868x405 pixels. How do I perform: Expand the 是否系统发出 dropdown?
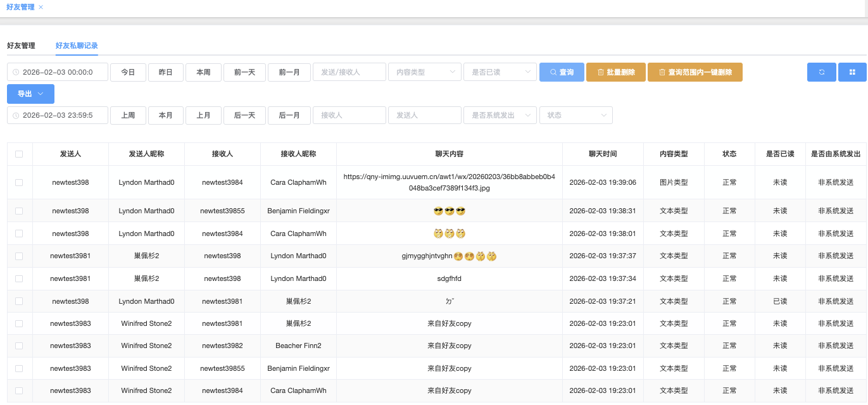500,115
